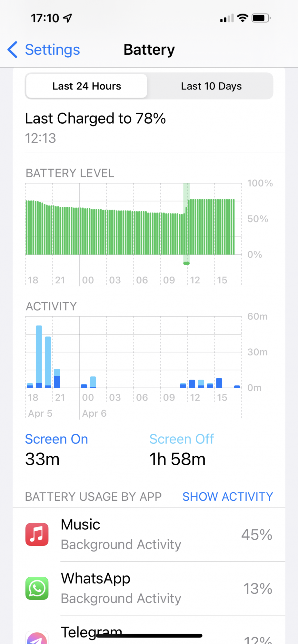This screenshot has width=298, height=644.
Task: Select the WhatsApp battery usage row
Action: (x=149, y=588)
